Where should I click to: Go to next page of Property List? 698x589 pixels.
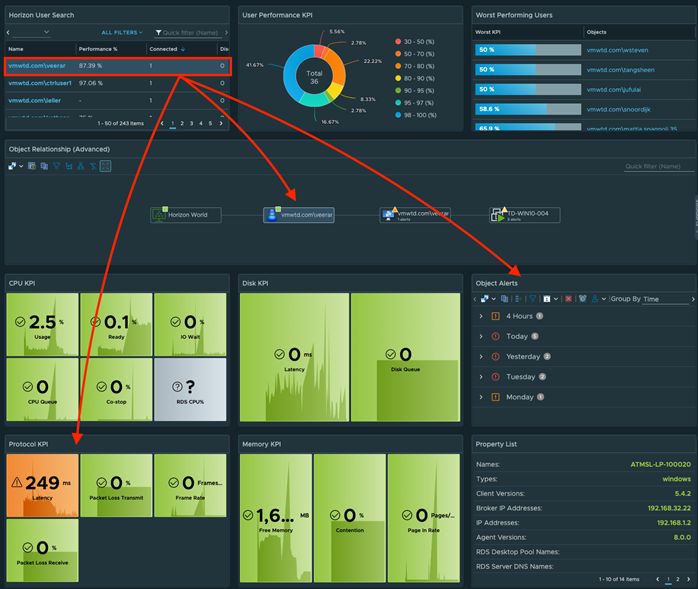pos(688,579)
